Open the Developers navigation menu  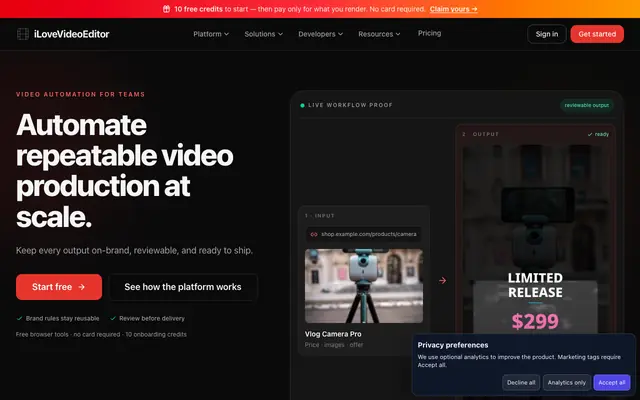pos(320,34)
